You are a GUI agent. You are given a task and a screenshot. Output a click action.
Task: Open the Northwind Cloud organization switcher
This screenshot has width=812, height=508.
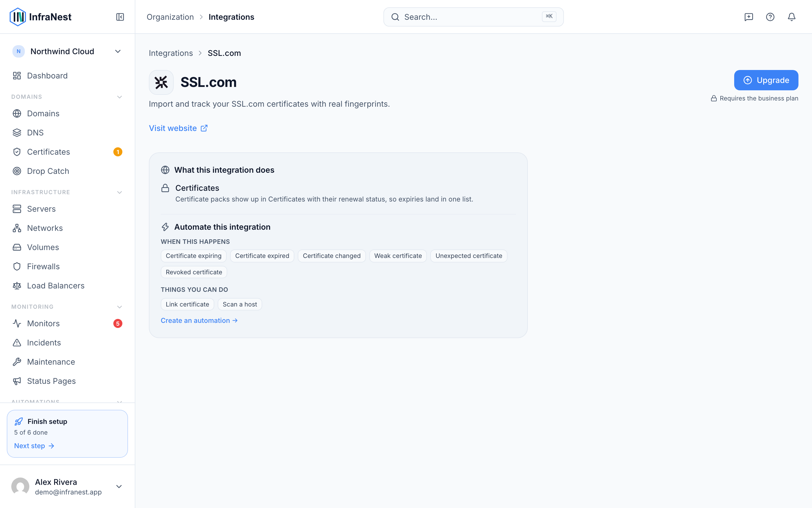coord(67,51)
